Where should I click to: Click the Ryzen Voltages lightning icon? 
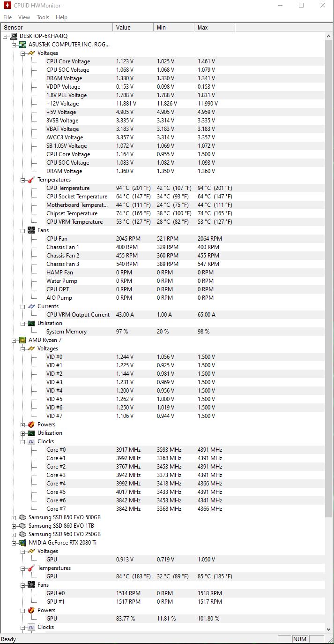click(x=31, y=349)
